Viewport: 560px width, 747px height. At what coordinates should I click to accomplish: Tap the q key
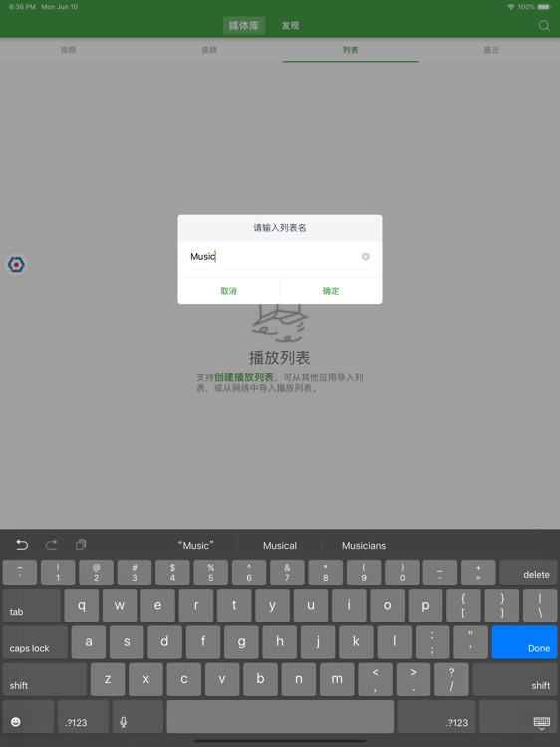pos(82,605)
